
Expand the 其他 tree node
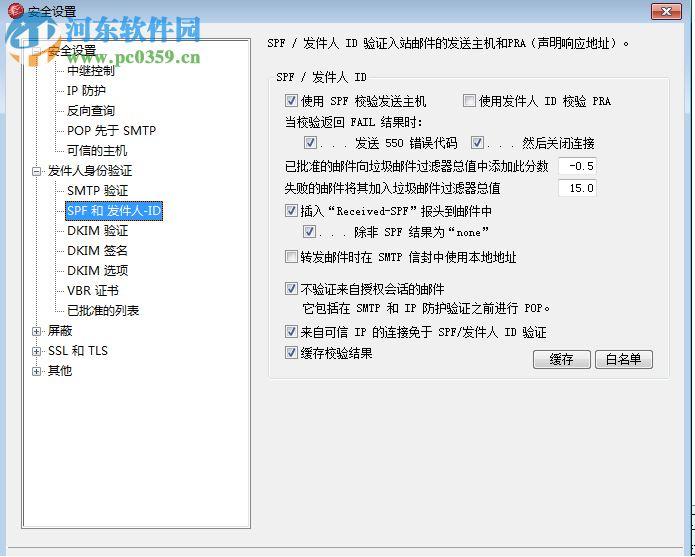[36, 371]
